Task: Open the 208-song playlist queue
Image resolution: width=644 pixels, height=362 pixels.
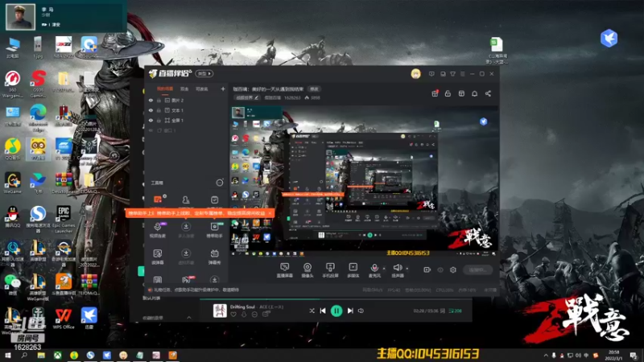Action: tap(455, 311)
